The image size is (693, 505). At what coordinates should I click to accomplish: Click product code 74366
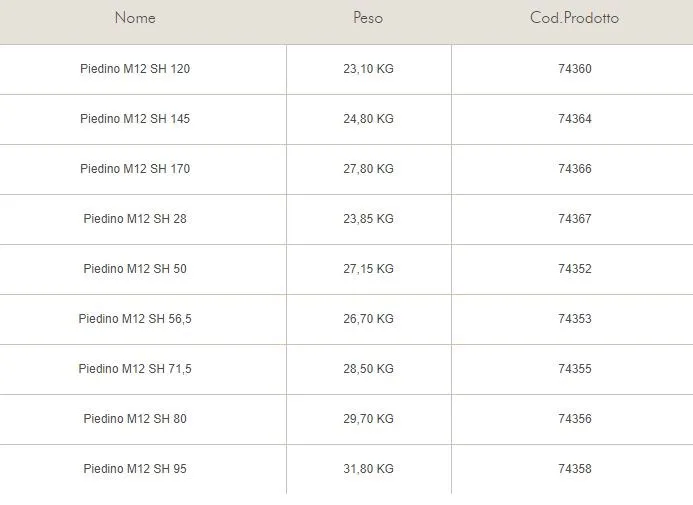(575, 169)
